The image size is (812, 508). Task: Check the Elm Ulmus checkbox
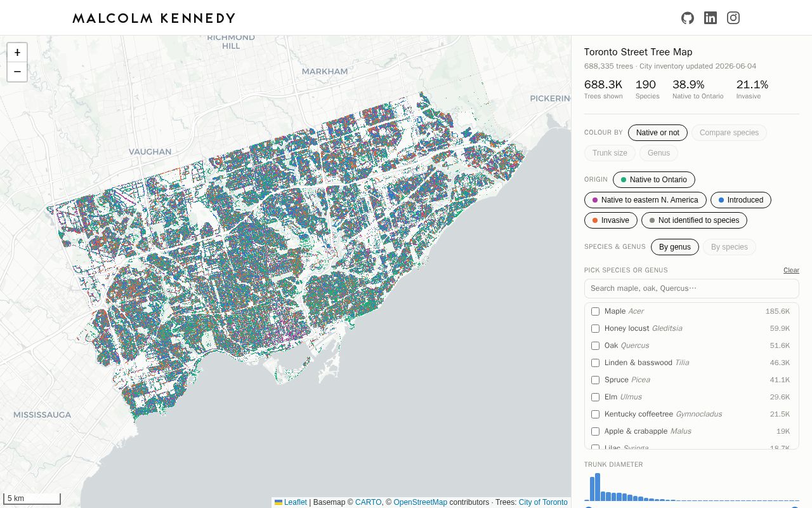tap(595, 397)
